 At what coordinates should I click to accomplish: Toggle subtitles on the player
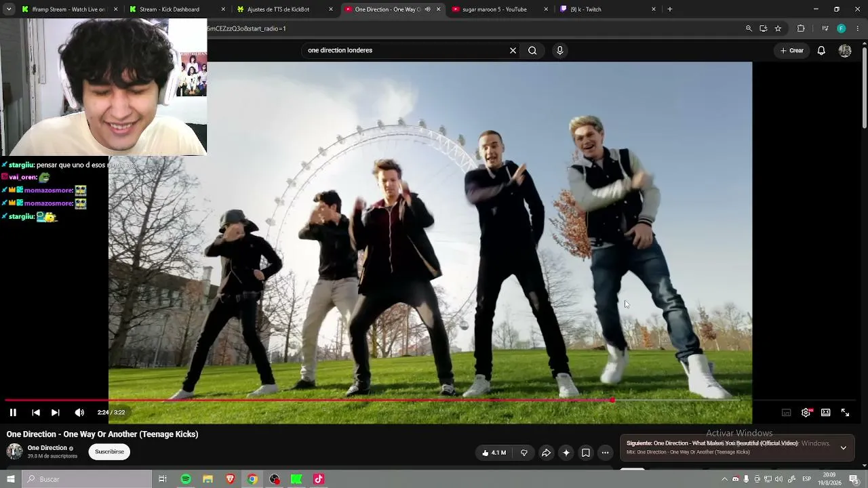(787, 412)
